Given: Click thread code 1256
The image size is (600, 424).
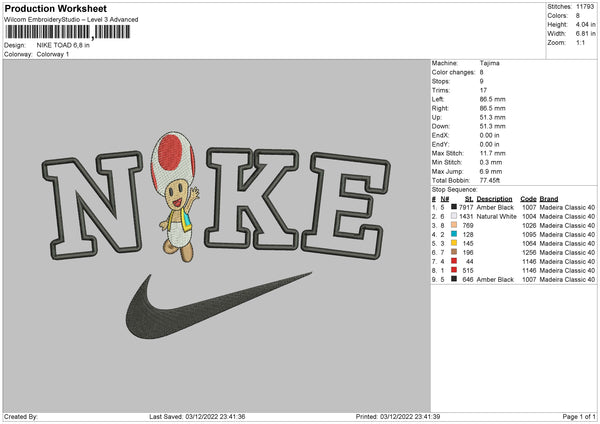Looking at the screenshot, I should [529, 252].
